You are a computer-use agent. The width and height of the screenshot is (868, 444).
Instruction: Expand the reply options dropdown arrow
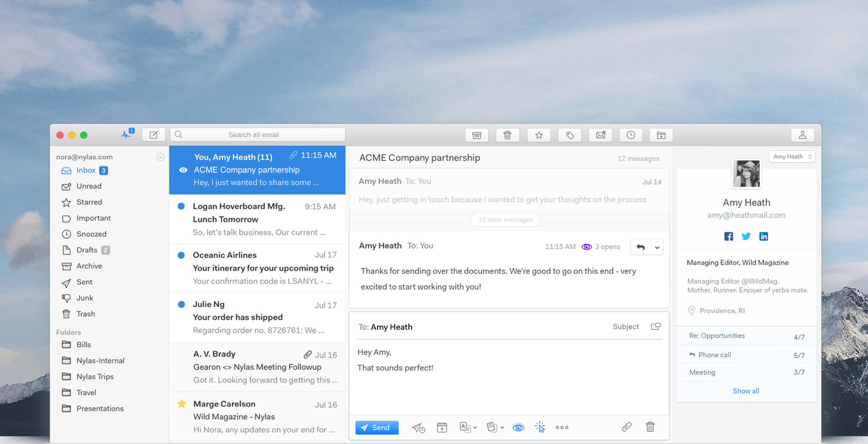pyautogui.click(x=657, y=247)
